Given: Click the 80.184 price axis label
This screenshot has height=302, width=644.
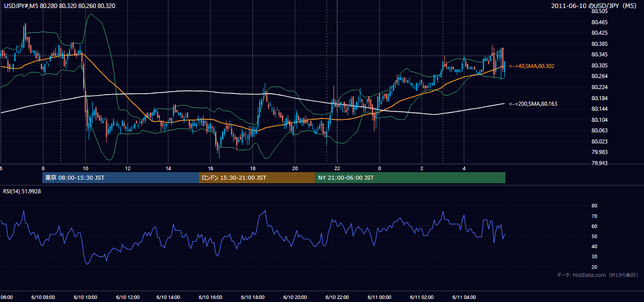Looking at the screenshot, I should tap(599, 98).
